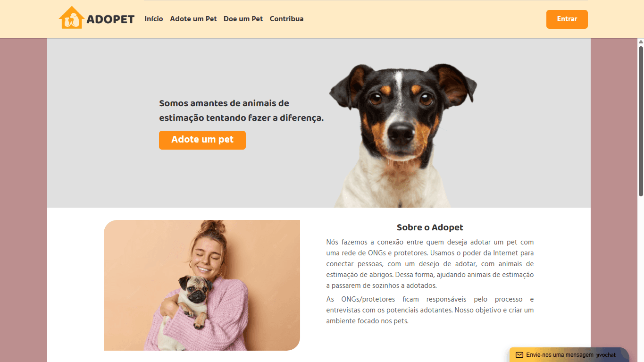Click the Sobre o Adopet heading
The width and height of the screenshot is (644, 362).
(430, 227)
